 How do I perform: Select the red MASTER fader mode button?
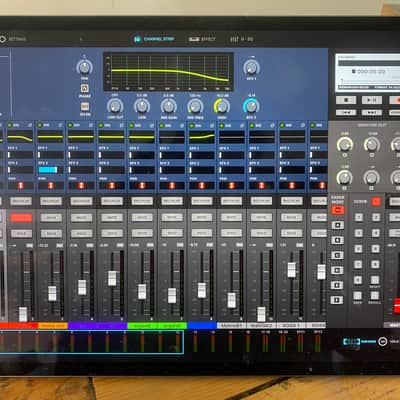pos(337,210)
